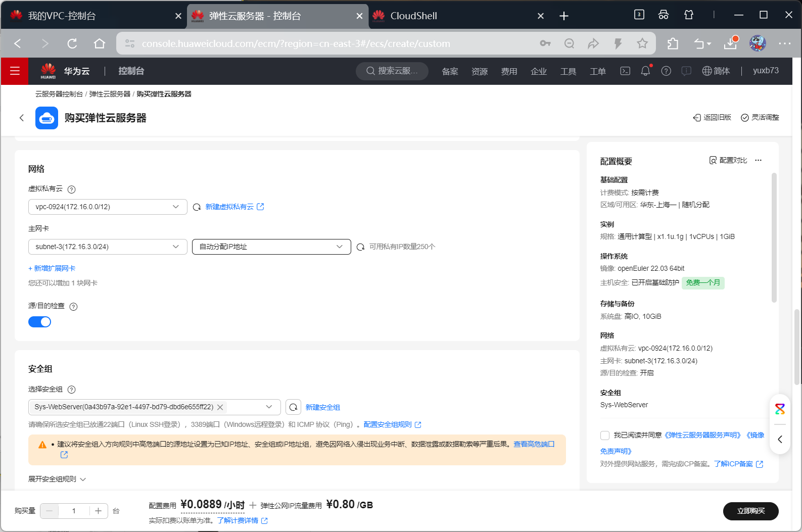Open the 费用 menu
802x532 pixels.
[x=509, y=71]
